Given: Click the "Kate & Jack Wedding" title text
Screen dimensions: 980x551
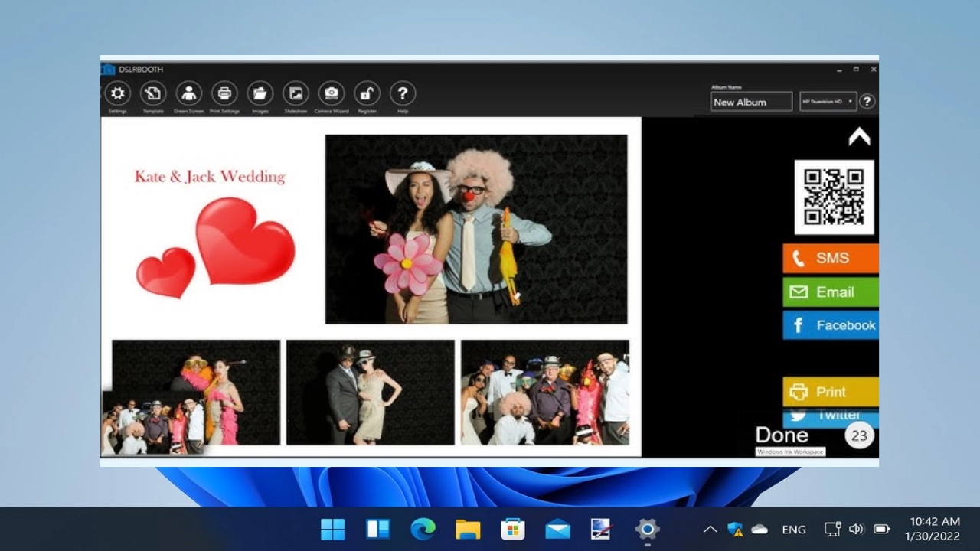Looking at the screenshot, I should (x=210, y=177).
